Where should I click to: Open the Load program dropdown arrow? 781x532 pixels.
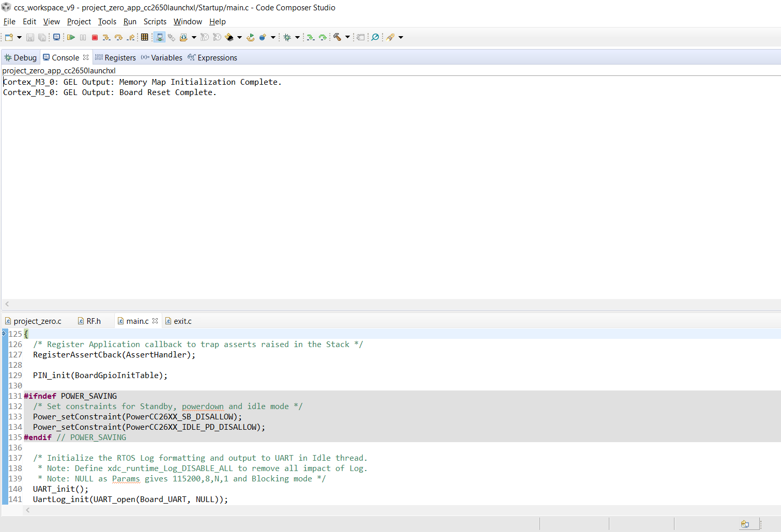194,37
